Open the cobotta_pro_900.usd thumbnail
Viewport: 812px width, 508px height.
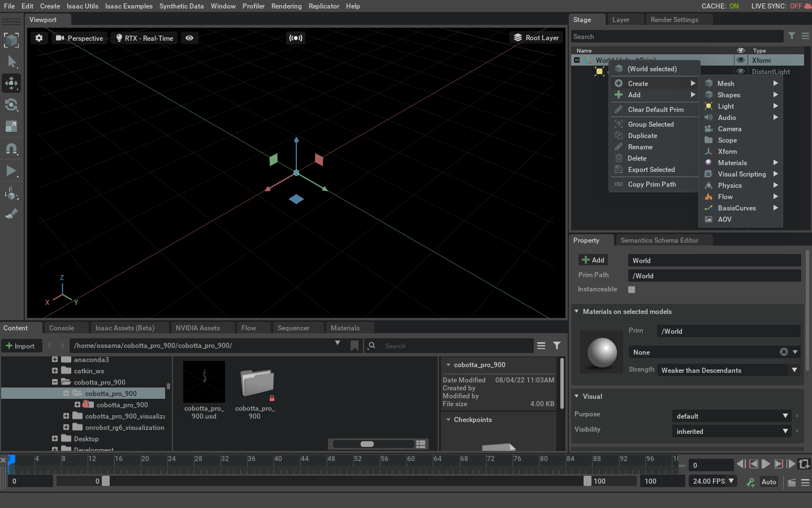tap(204, 382)
